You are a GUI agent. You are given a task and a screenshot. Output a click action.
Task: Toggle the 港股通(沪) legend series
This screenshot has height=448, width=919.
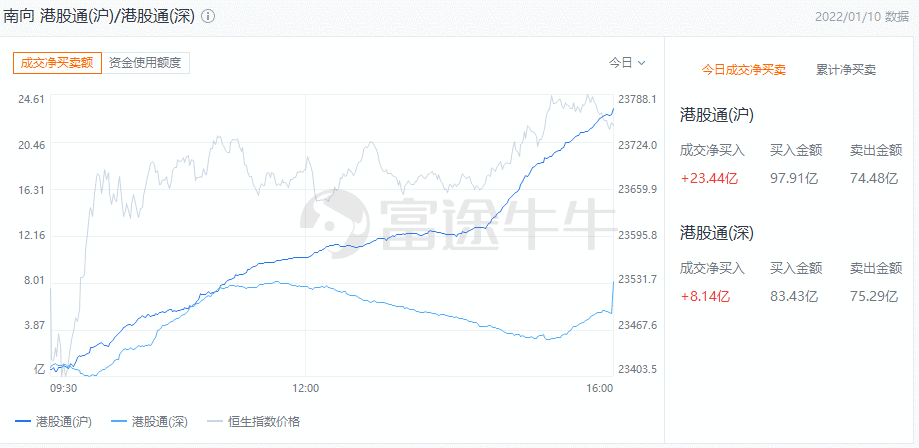tap(54, 421)
